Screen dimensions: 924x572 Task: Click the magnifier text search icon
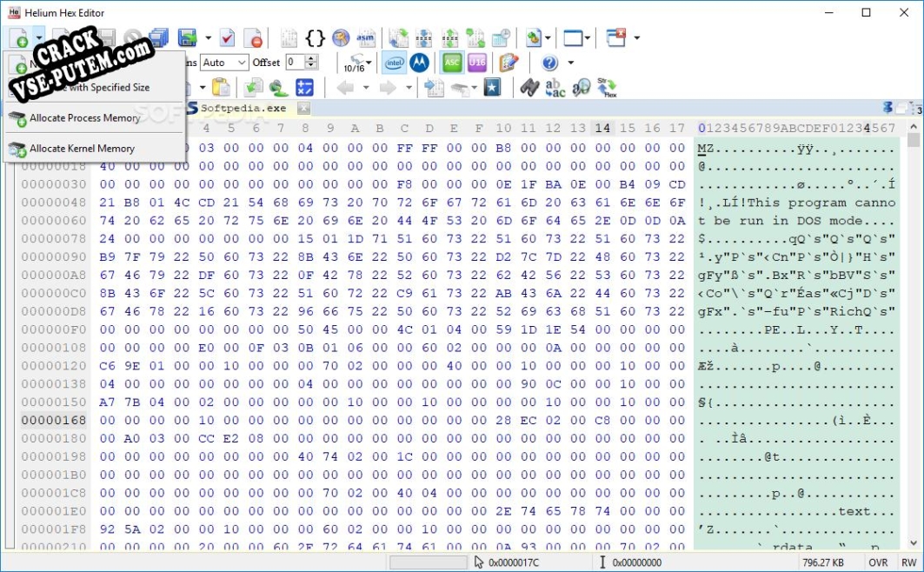click(581, 87)
